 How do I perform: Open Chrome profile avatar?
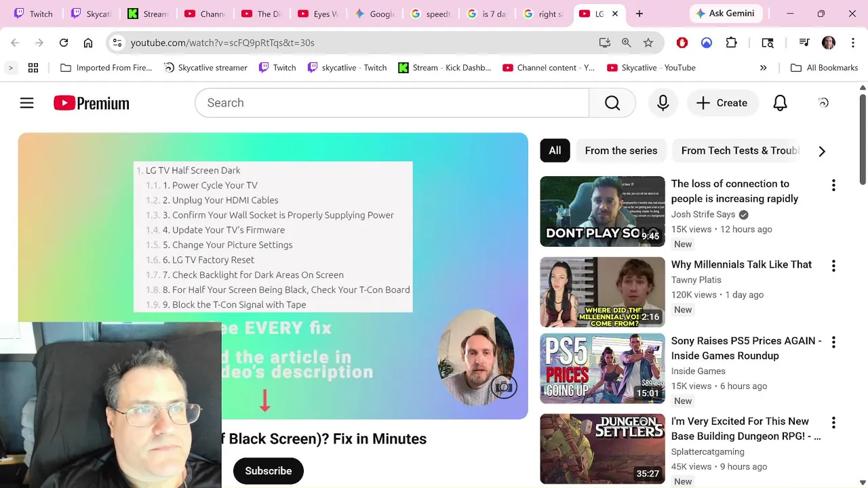tap(829, 43)
